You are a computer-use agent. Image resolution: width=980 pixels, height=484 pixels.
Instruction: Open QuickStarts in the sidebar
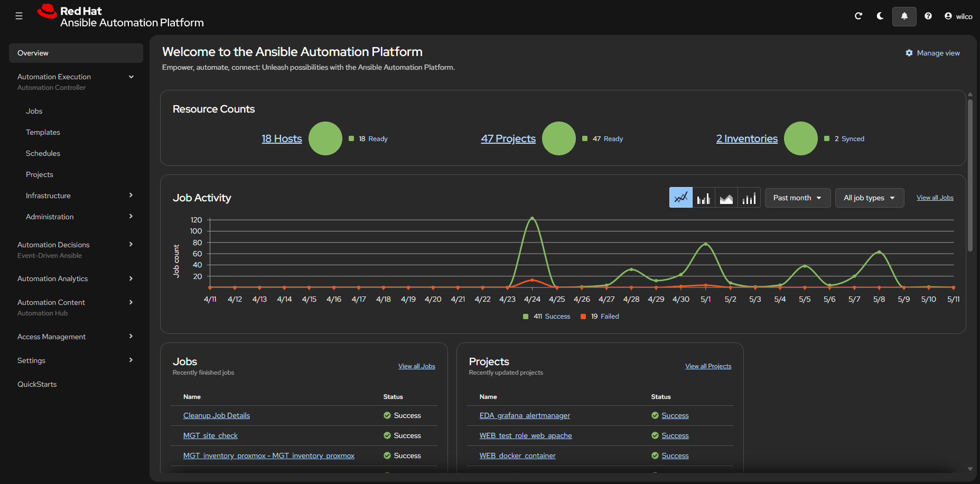37,384
